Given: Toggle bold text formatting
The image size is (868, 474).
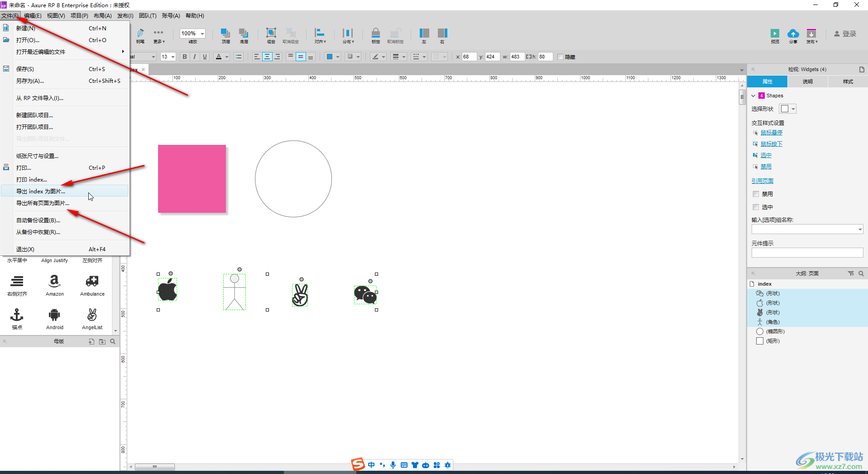Looking at the screenshot, I should pyautogui.click(x=184, y=57).
